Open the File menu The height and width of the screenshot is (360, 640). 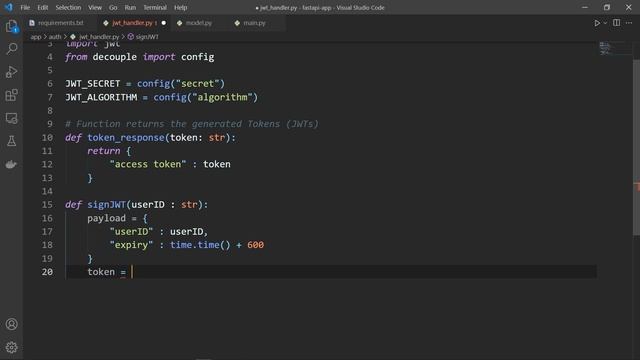(x=25, y=7)
